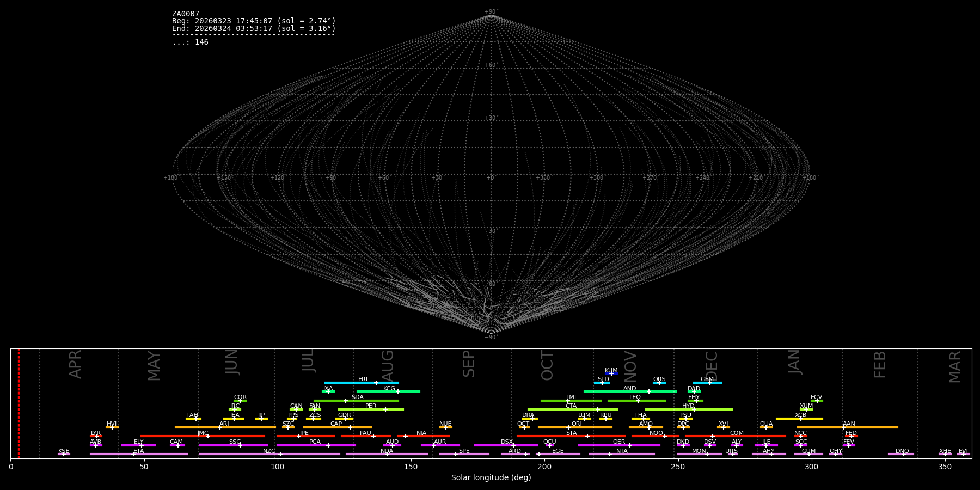The width and height of the screenshot is (980, 490).
Task: Click the AAN shower label
Action: (849, 424)
